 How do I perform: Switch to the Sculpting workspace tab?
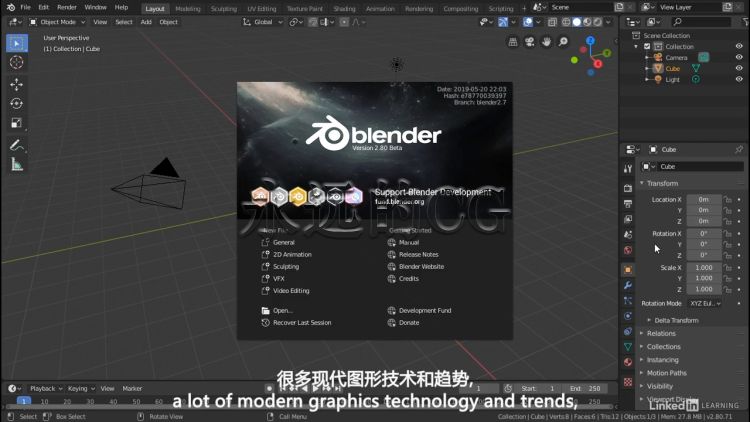pyautogui.click(x=224, y=9)
